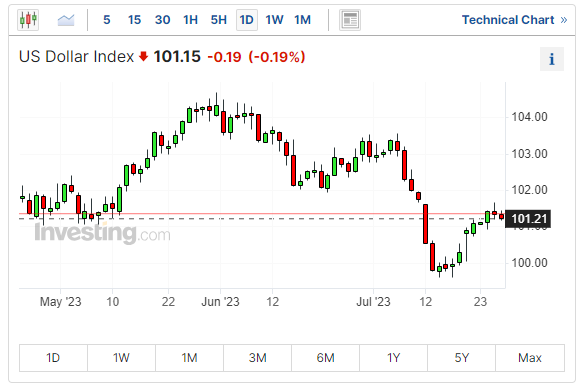Switch to the area chart icon
Viewport: 583px width, 386px height.
point(66,20)
